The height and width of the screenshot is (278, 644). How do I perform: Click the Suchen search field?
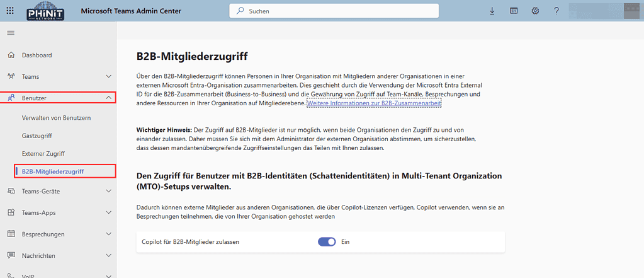pyautogui.click(x=334, y=11)
